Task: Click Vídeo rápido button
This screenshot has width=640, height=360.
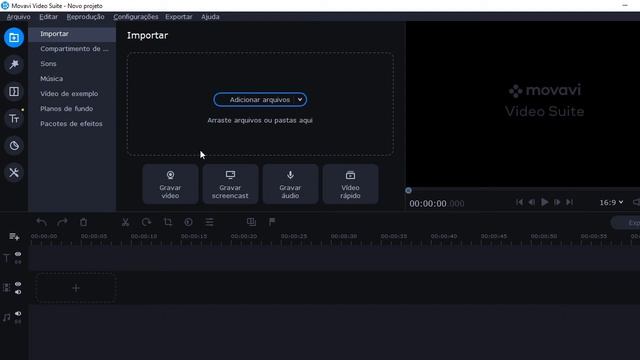Action: [350, 184]
